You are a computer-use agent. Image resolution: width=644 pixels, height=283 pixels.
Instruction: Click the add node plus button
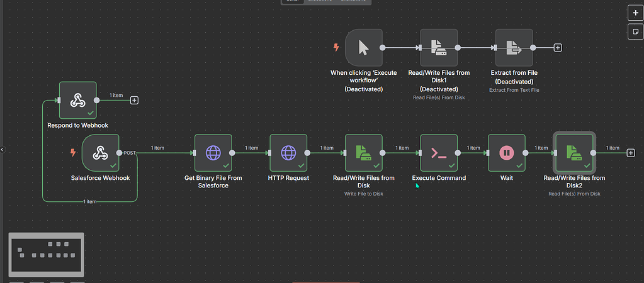tap(635, 13)
